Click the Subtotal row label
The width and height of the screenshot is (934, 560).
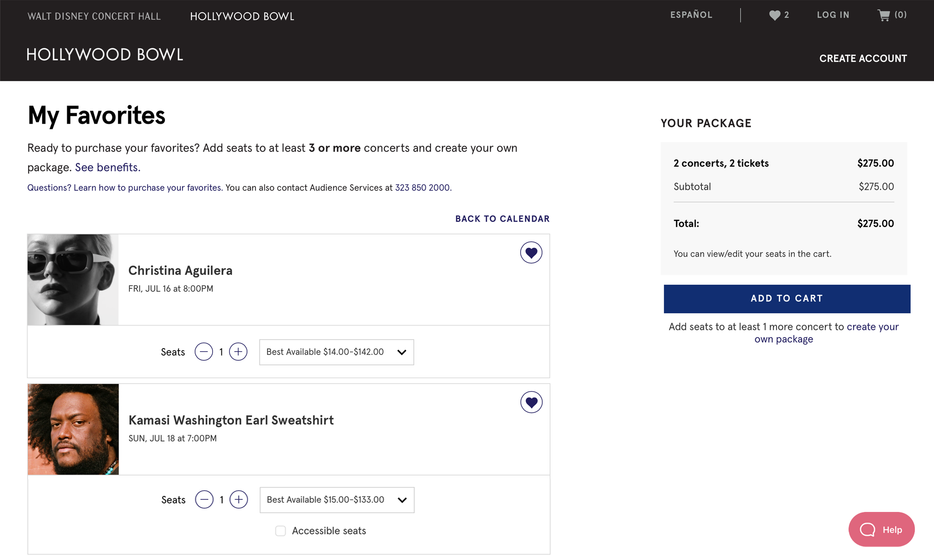click(x=692, y=187)
